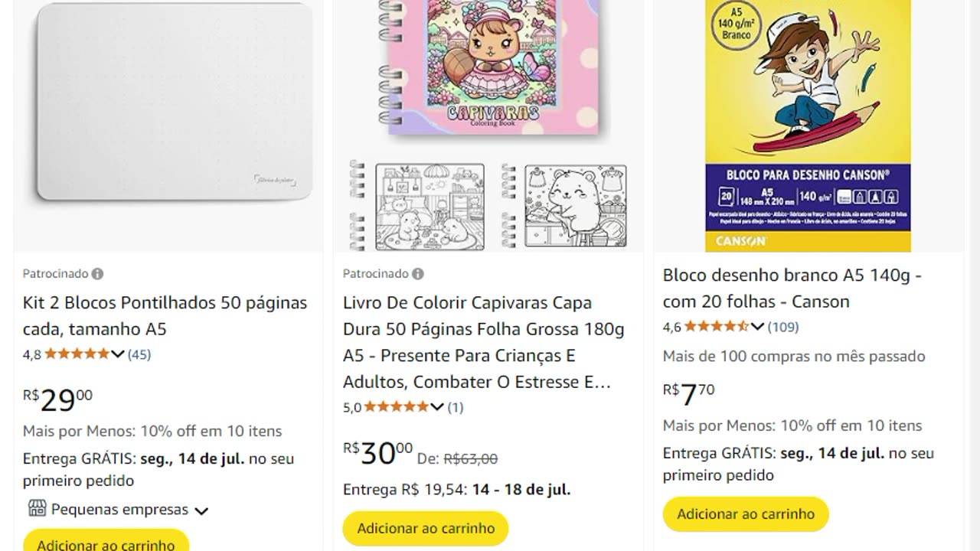The height and width of the screenshot is (551, 980).
Task: Click star rating of Capivaras coloring book
Action: tap(397, 407)
